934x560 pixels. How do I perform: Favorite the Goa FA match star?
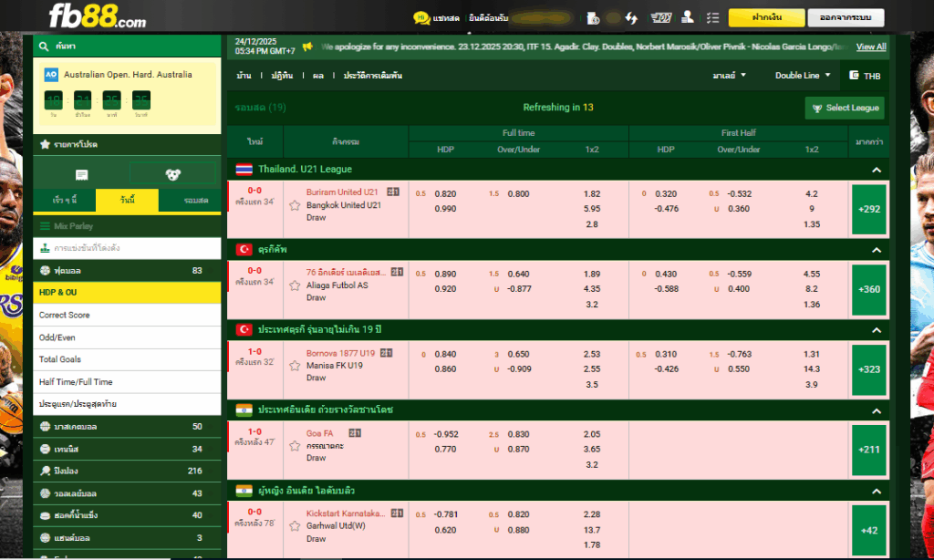click(x=295, y=446)
